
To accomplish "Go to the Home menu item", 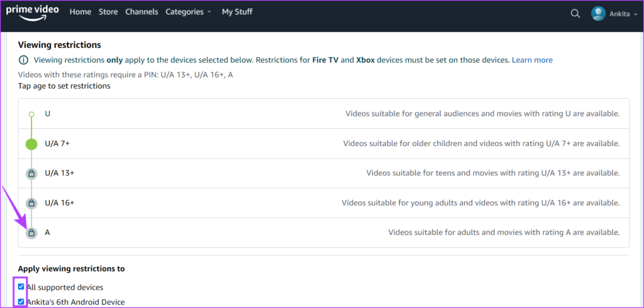I will [x=80, y=12].
